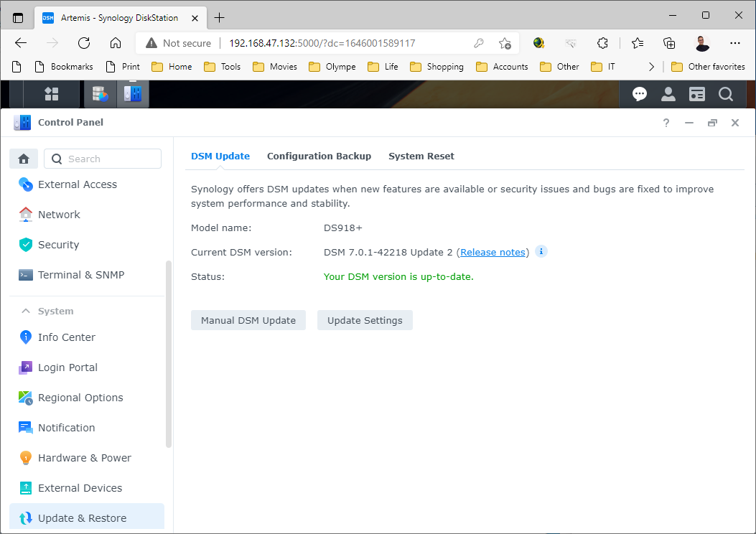Click the browser address bar URL
Viewport: 756px width, 534px height.
pyautogui.click(x=322, y=43)
